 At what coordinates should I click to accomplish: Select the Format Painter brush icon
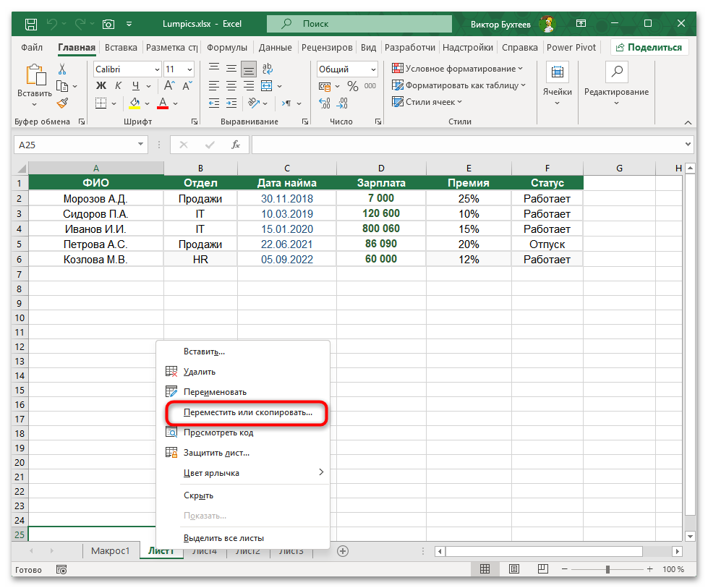pyautogui.click(x=64, y=102)
